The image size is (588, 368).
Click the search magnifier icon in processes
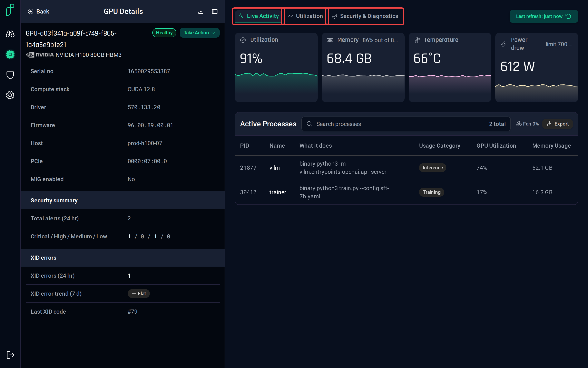pyautogui.click(x=309, y=124)
